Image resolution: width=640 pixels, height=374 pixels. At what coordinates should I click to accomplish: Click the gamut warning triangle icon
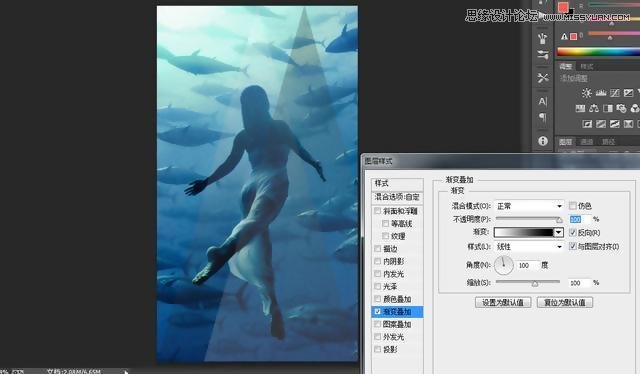click(564, 36)
